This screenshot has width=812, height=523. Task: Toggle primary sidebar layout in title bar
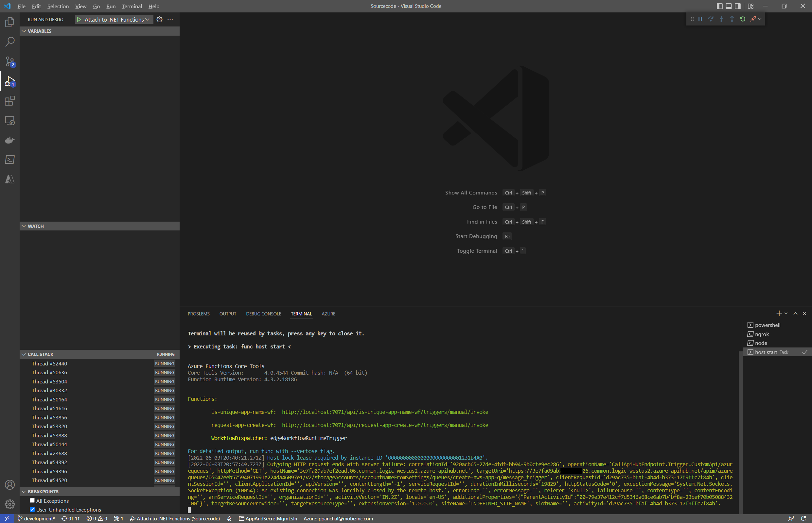(x=719, y=6)
